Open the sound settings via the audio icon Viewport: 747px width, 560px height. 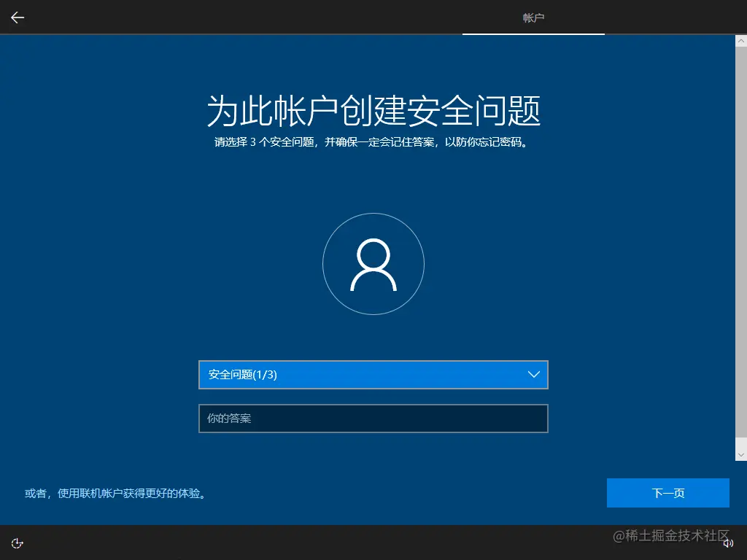click(727, 542)
